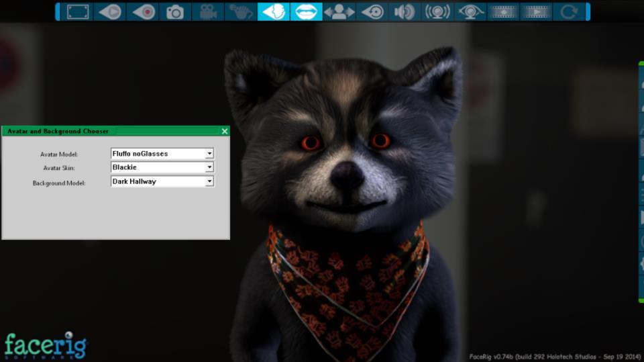Screen dimensions: 644x362
Task: Click the eye with red record dot icon
Action: point(142,11)
